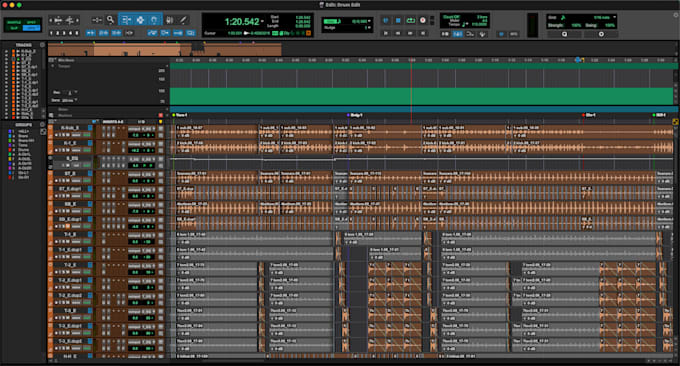This screenshot has width=680, height=366.
Task: Click the Return to Zero transport button
Action: [x=386, y=33]
